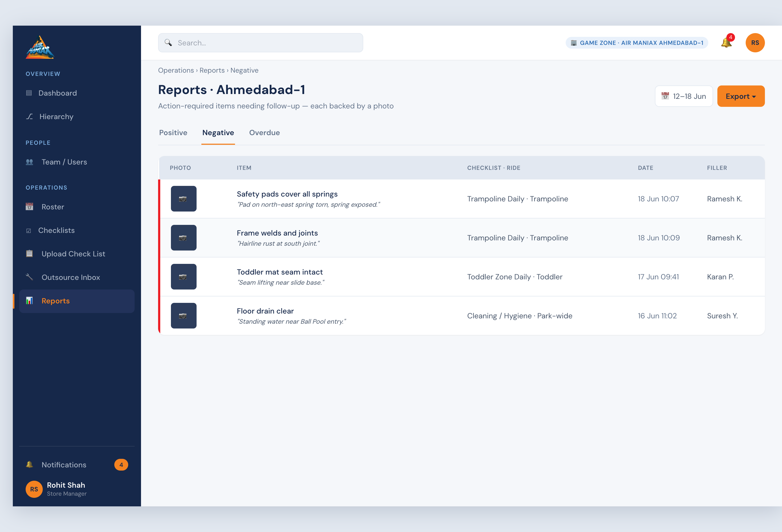Click the 16 Jun 11:02 date cell
Image resolution: width=782 pixels, height=532 pixels.
pos(657,316)
